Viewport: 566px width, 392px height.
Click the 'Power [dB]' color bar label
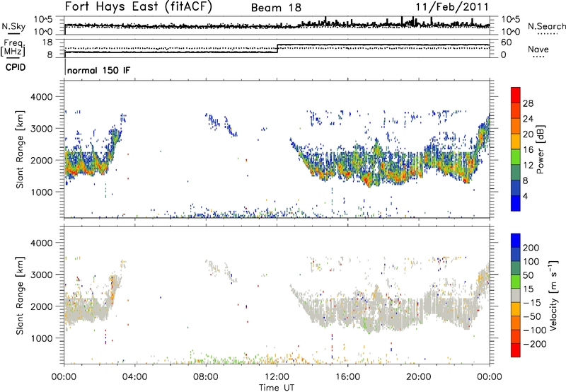[540, 149]
